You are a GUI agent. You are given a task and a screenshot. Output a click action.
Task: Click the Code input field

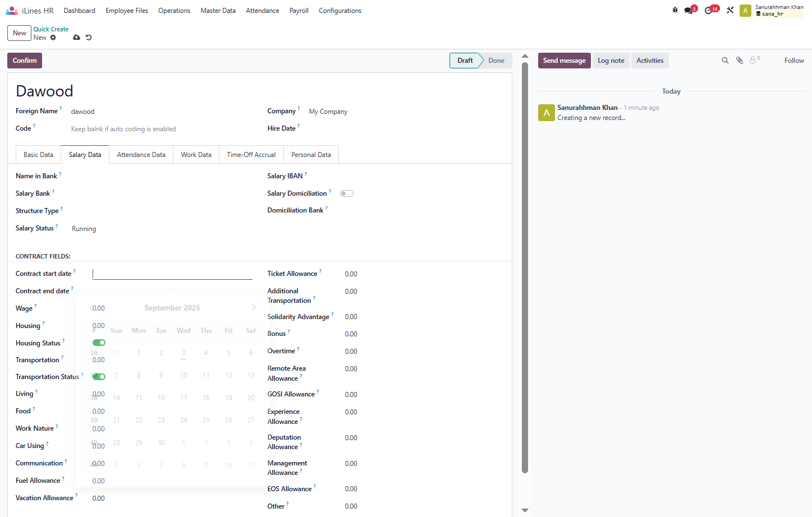tap(162, 129)
